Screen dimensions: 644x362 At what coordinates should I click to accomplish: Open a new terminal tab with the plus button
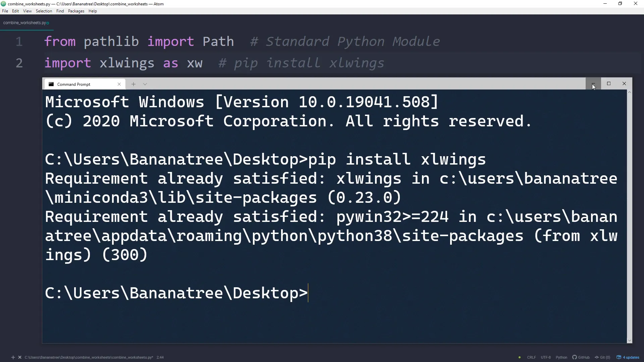[x=133, y=84]
